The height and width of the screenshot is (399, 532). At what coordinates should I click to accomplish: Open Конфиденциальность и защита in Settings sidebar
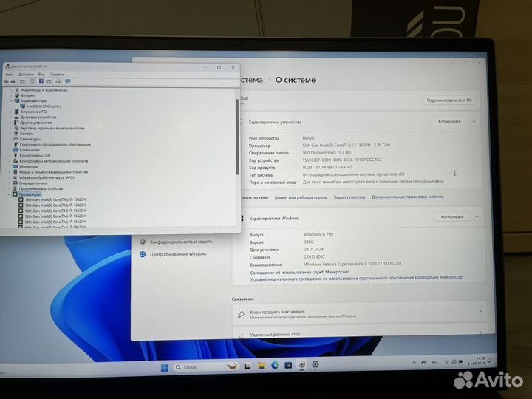click(176, 242)
